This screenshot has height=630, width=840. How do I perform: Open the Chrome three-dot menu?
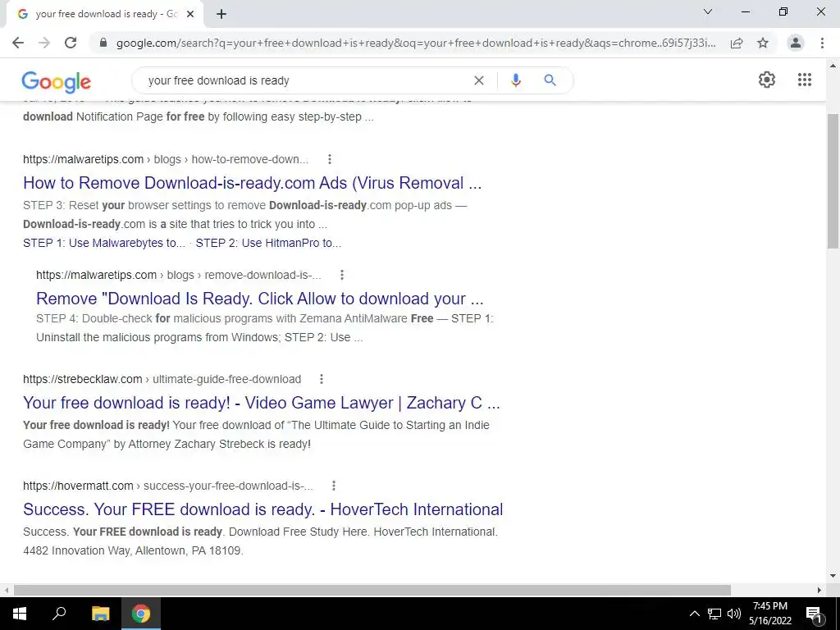822,43
